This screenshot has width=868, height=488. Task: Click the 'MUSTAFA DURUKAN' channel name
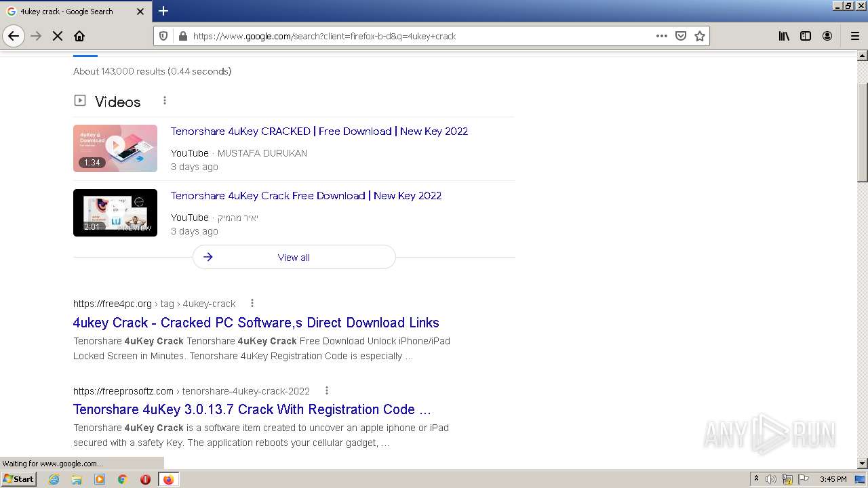pyautogui.click(x=262, y=153)
